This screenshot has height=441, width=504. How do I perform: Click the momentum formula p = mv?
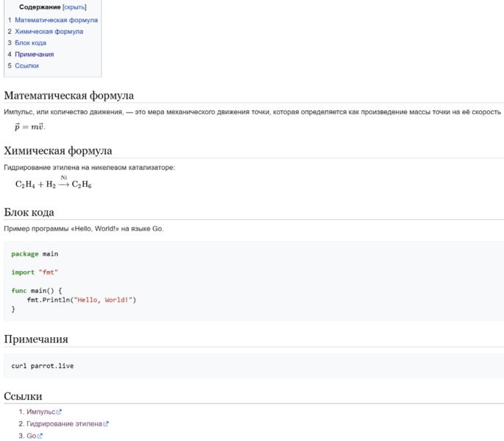tap(29, 127)
